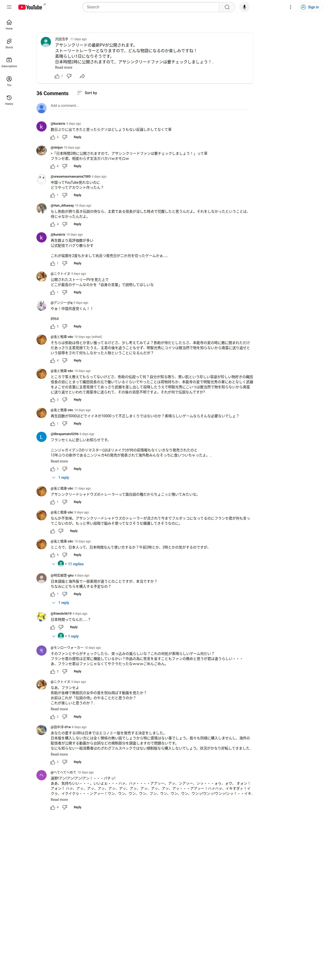The height and width of the screenshot is (980, 327).
Task: Dislike the @oresamaomaesama7585 comment
Action: coord(65,195)
